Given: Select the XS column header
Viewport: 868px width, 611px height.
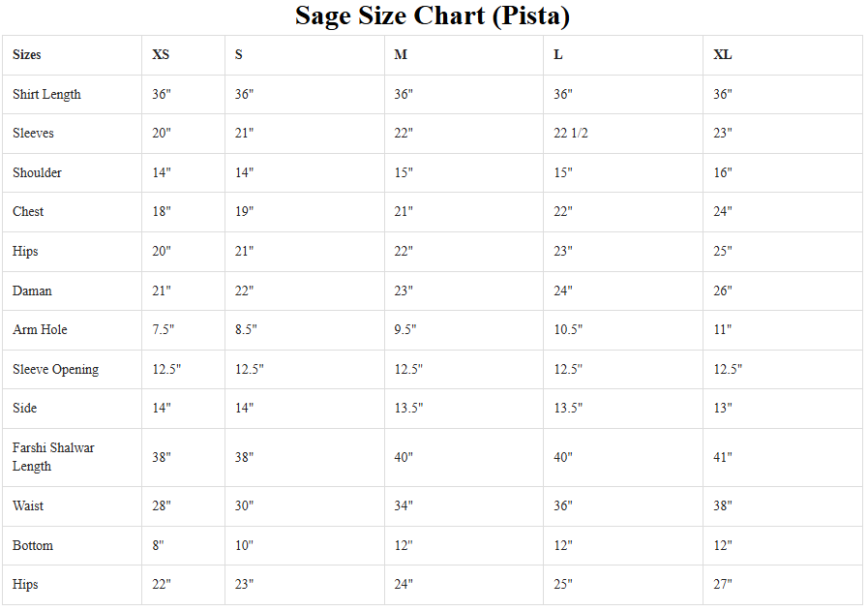Looking at the screenshot, I should point(161,55).
